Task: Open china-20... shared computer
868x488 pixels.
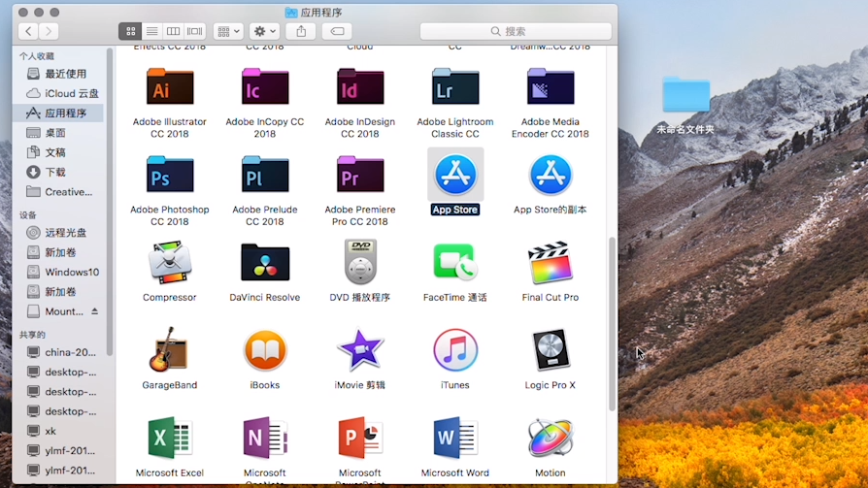Action: pyautogui.click(x=57, y=352)
